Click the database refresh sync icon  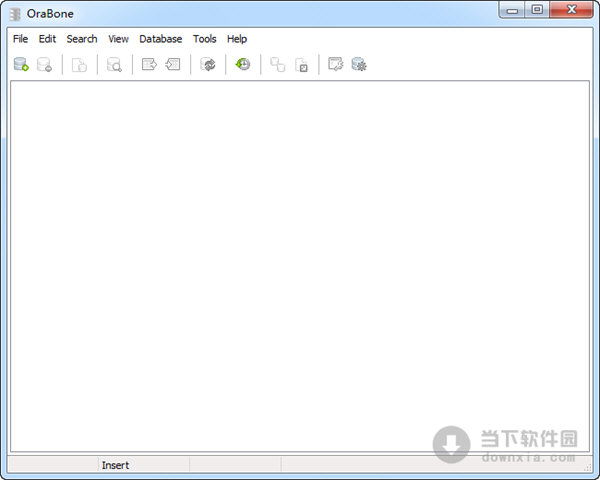[208, 64]
